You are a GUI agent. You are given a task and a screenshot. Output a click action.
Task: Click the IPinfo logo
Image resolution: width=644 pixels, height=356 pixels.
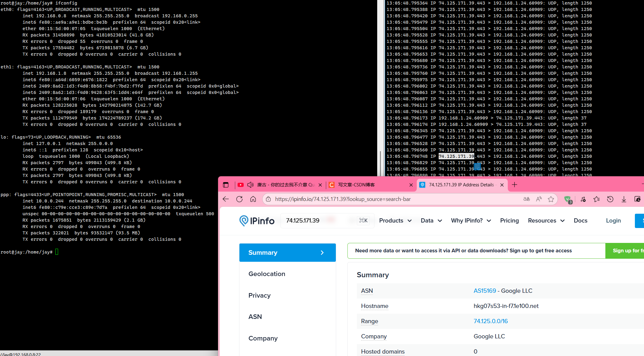[x=257, y=220]
